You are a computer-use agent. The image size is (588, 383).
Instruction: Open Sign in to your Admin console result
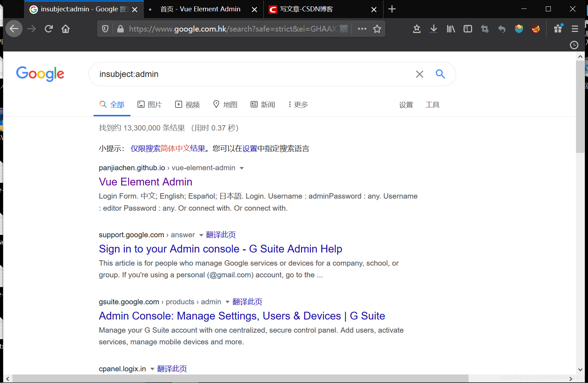pos(220,249)
